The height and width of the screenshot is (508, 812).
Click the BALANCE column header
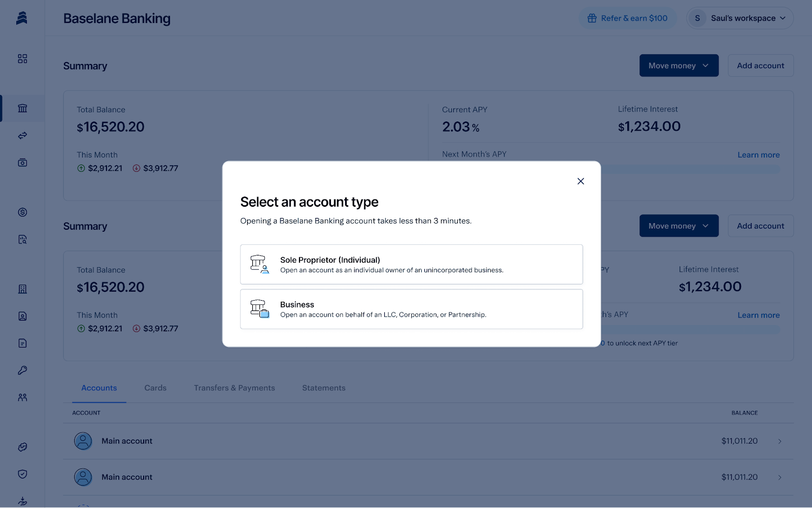point(745,413)
